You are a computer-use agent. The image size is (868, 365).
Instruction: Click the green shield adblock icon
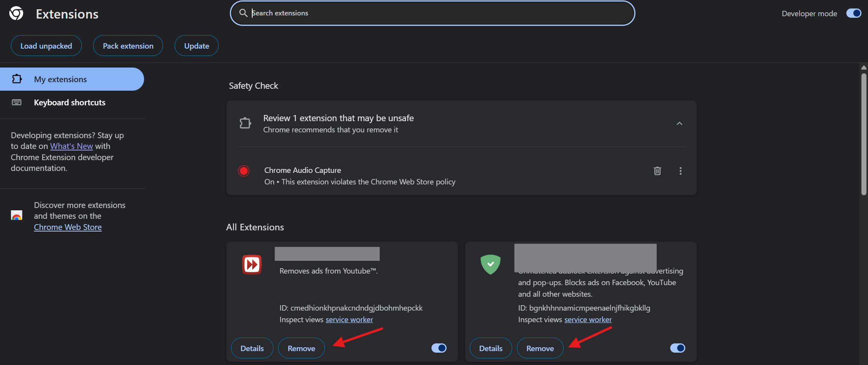(x=490, y=264)
